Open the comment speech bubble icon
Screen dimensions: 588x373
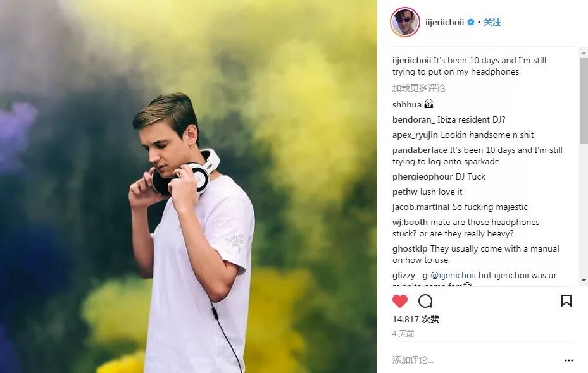425,301
